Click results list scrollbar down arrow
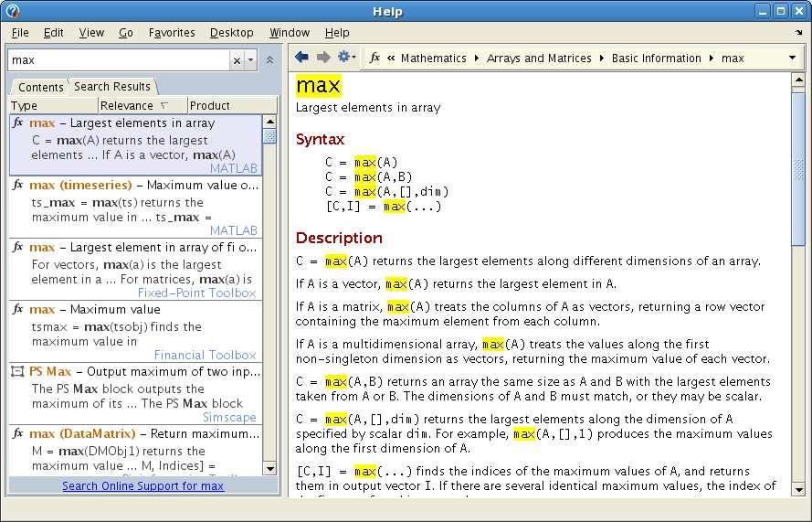 pos(269,469)
